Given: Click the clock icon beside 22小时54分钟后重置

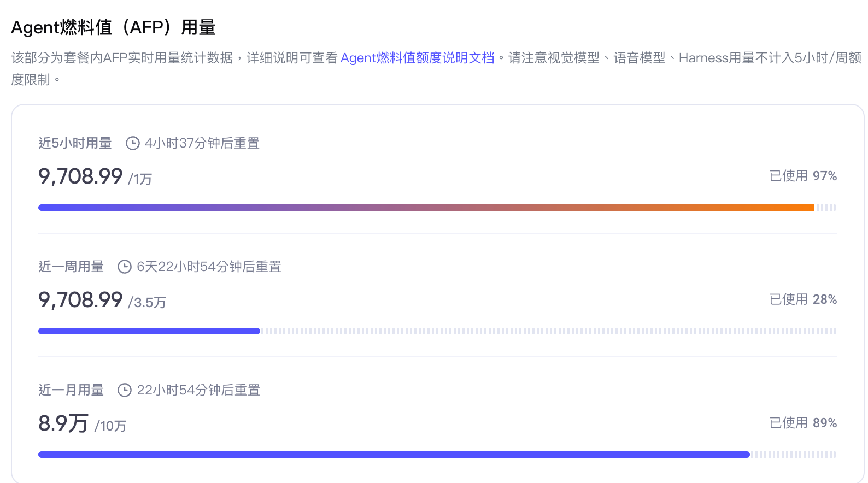Looking at the screenshot, I should [x=125, y=390].
